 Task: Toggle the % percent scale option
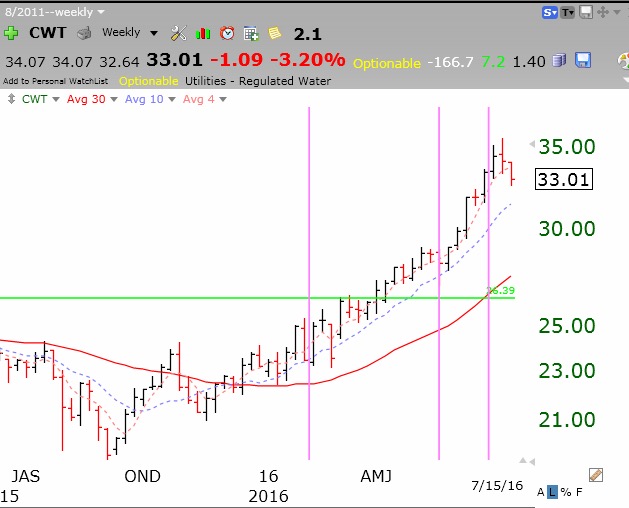coord(565,493)
